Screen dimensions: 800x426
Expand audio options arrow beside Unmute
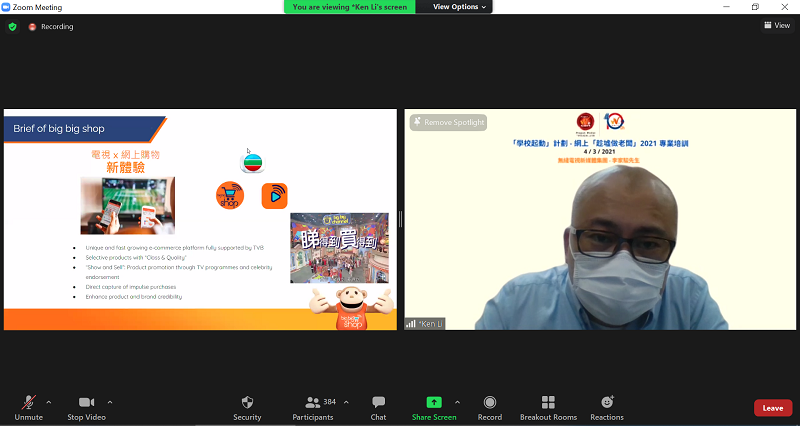pos(49,402)
